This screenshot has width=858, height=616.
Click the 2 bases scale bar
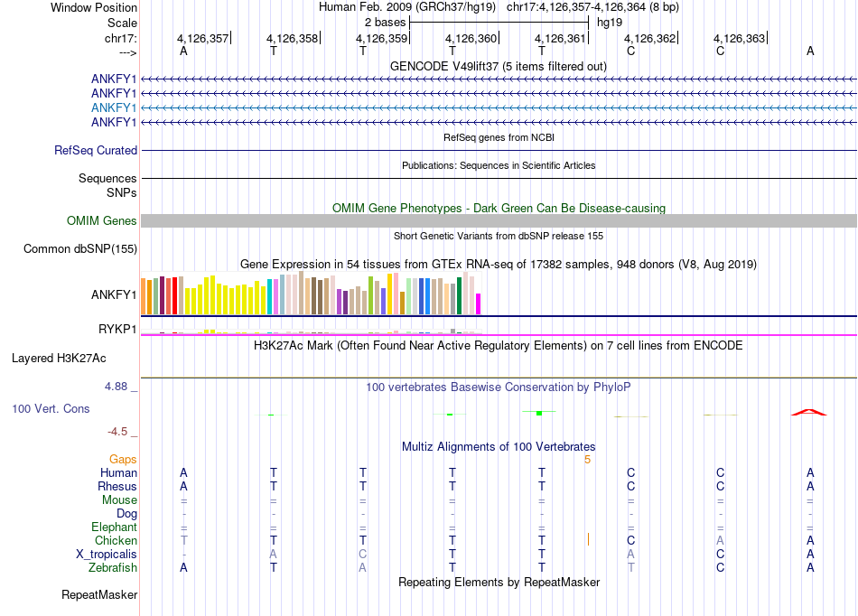499,23
